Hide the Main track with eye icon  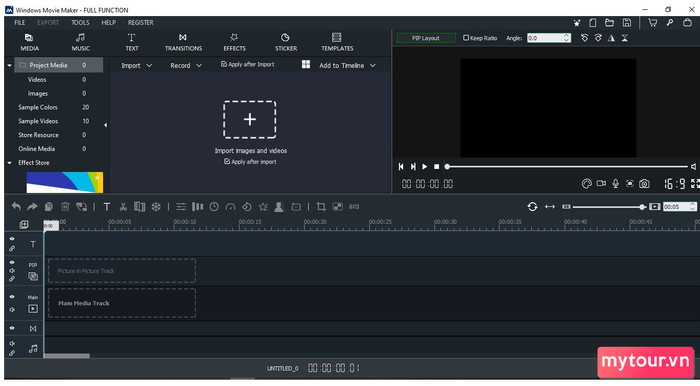click(x=12, y=297)
